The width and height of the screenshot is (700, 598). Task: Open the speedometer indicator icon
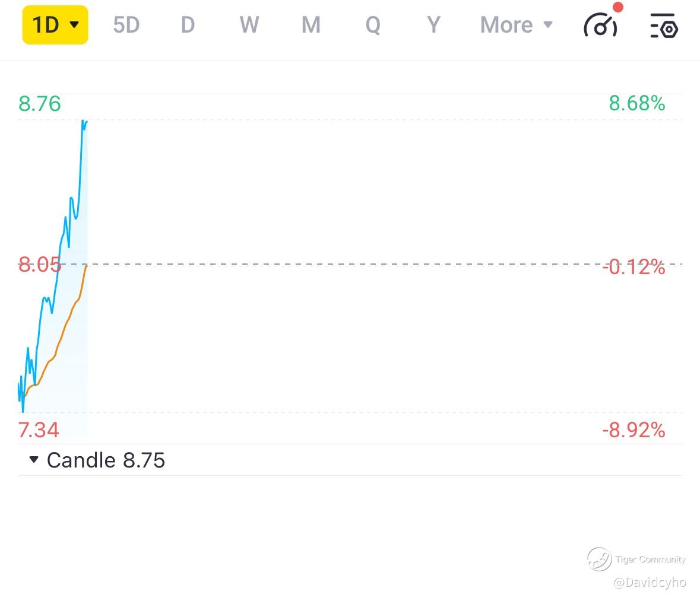pos(600,26)
